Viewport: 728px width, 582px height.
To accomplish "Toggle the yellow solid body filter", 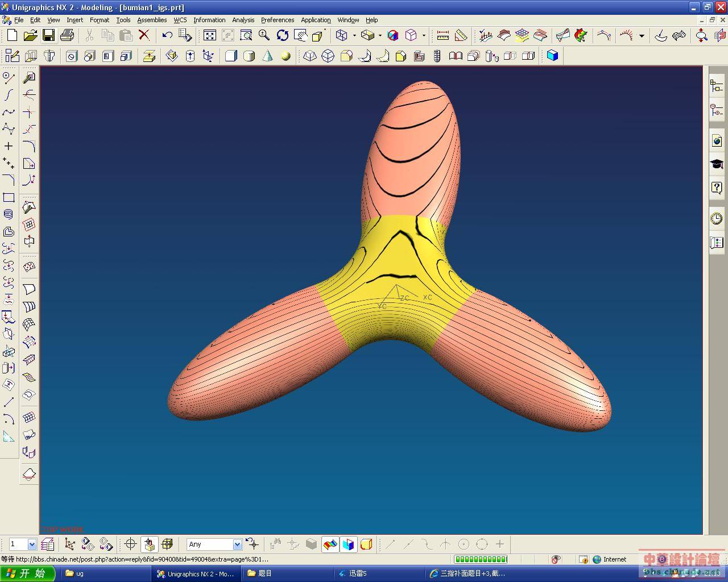I will (366, 544).
